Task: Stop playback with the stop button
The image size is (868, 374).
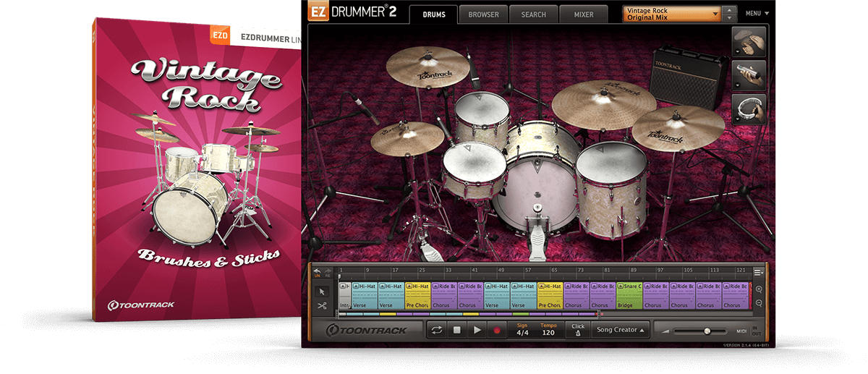Action: 457,330
